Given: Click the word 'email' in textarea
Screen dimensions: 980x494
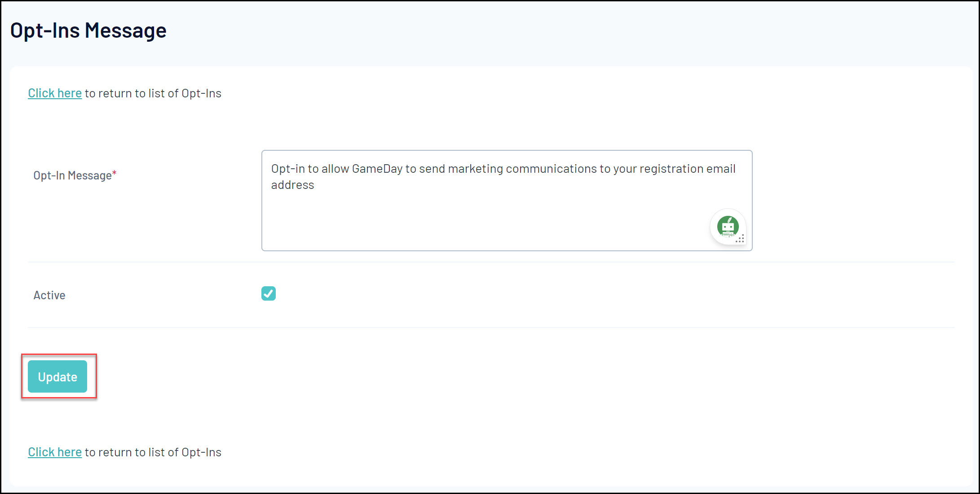Looking at the screenshot, I should pos(720,169).
